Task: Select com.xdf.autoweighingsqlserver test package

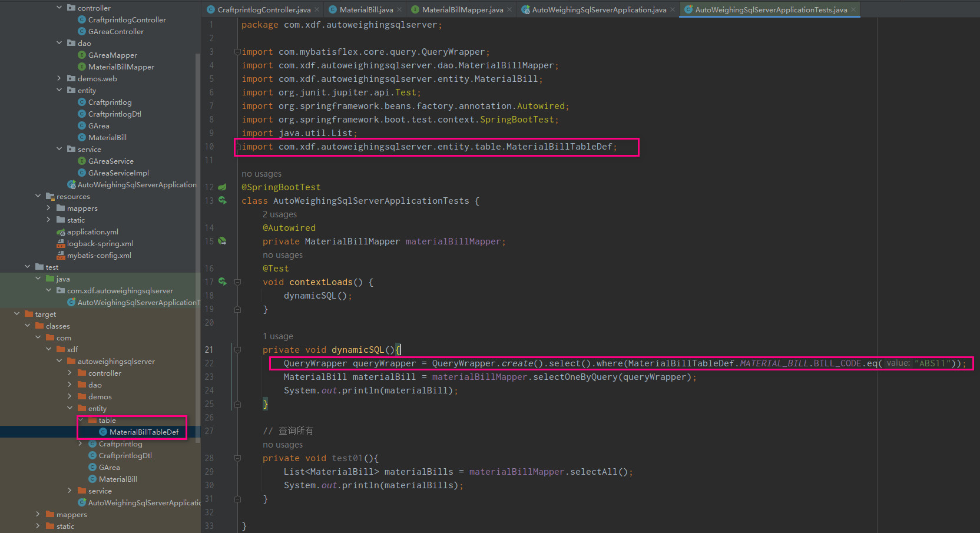Action: [120, 291]
